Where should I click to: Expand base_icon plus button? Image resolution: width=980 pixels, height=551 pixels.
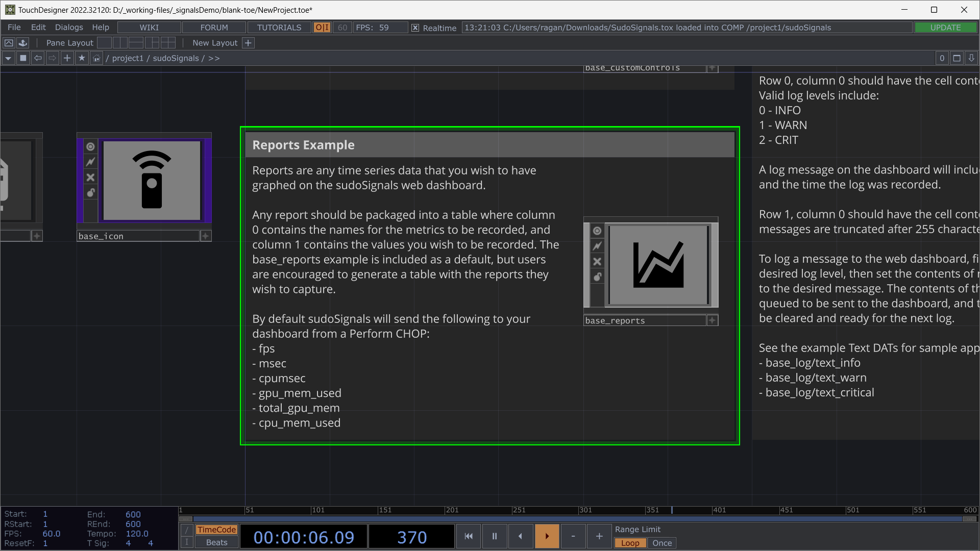(206, 236)
